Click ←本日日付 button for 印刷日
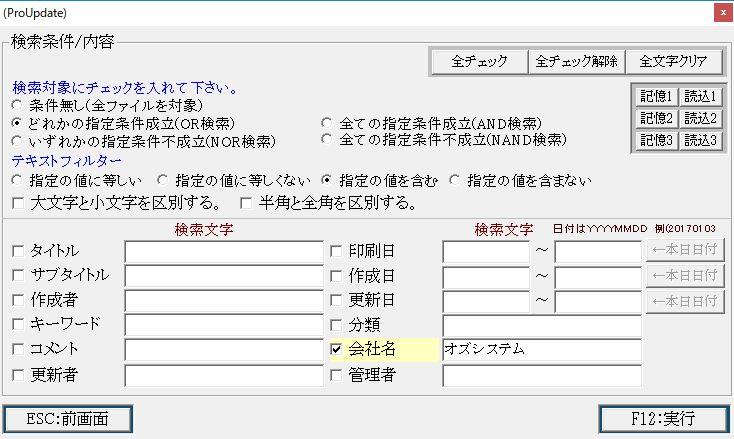This screenshot has width=734, height=439. [685, 250]
